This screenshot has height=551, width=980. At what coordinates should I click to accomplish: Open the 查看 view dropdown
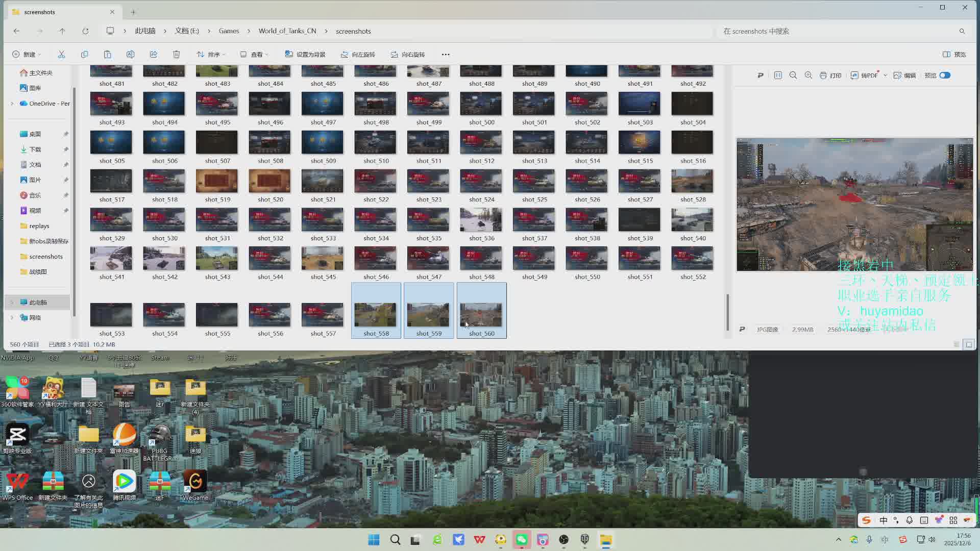point(254,54)
